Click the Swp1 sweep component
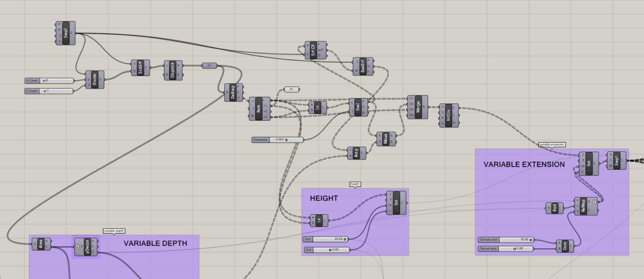 [617, 160]
